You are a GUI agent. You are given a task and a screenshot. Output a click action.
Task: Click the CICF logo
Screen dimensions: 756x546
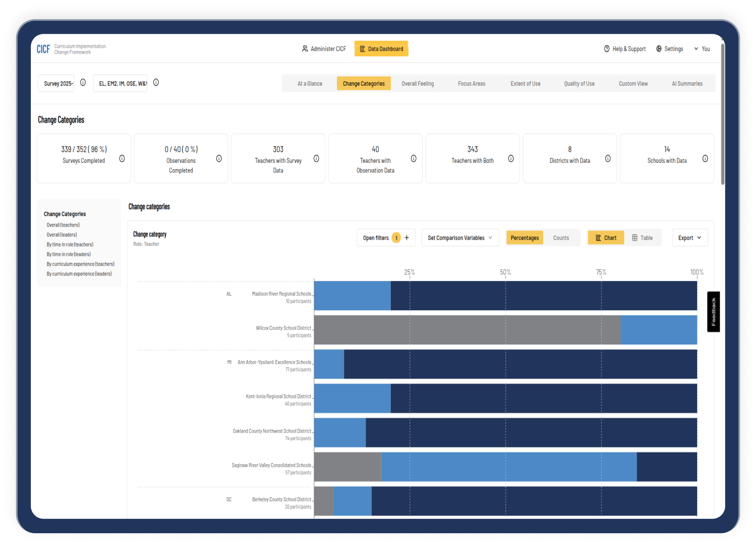click(43, 49)
